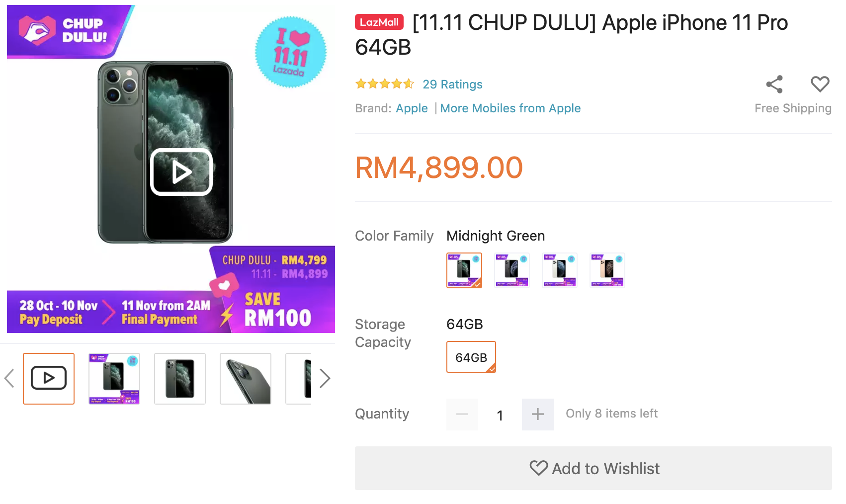
Task: Choose the 64GB storage capacity option
Action: tap(471, 357)
